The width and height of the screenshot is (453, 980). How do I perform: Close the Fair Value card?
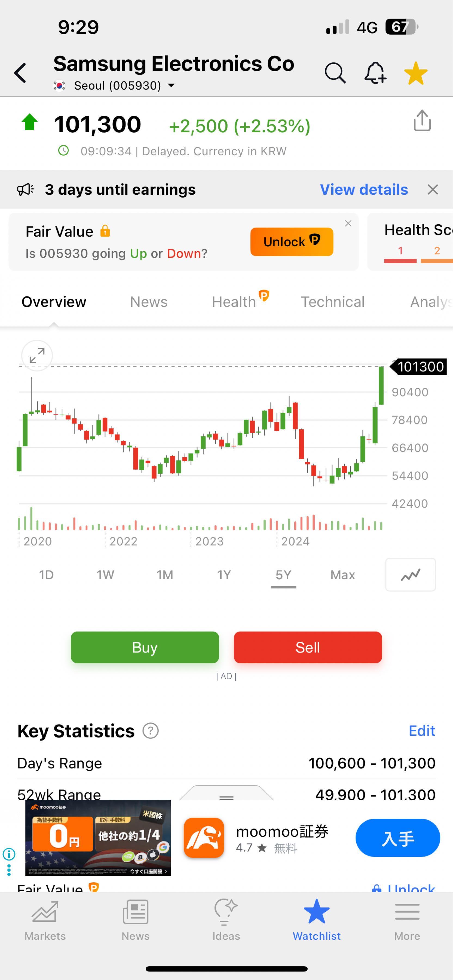[x=348, y=224]
